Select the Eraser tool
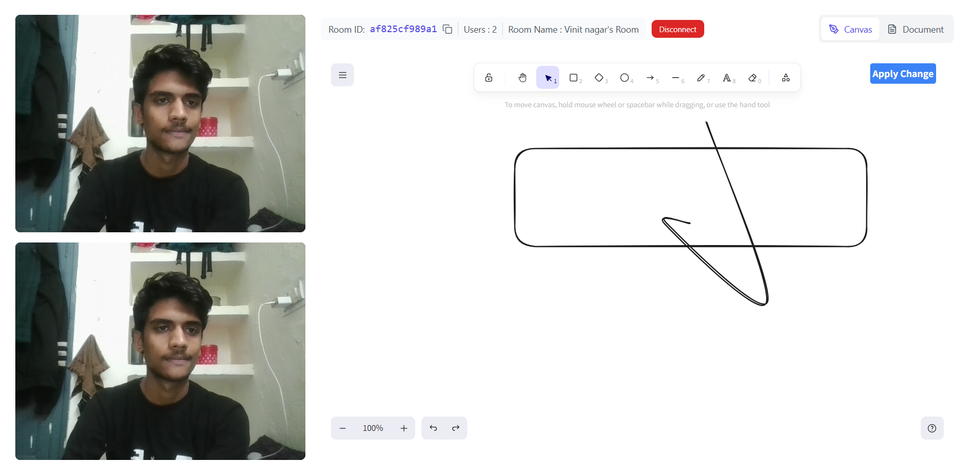Image resolution: width=980 pixels, height=462 pixels. point(752,78)
